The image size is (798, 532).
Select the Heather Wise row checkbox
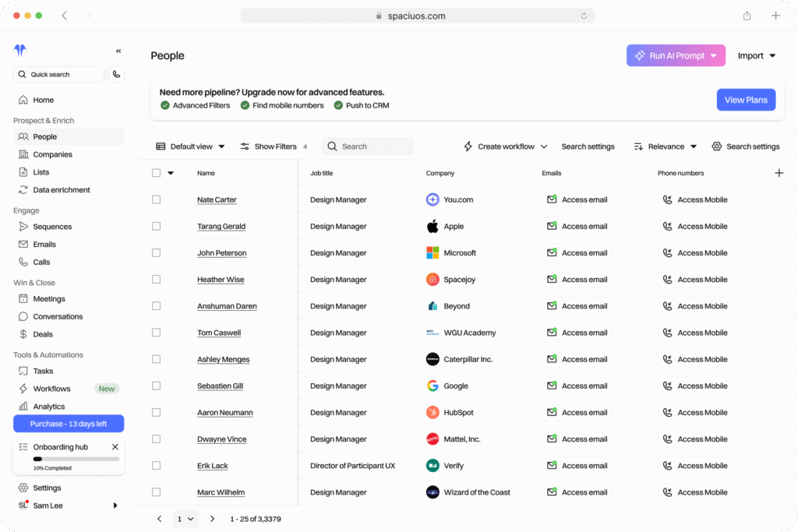(x=156, y=279)
